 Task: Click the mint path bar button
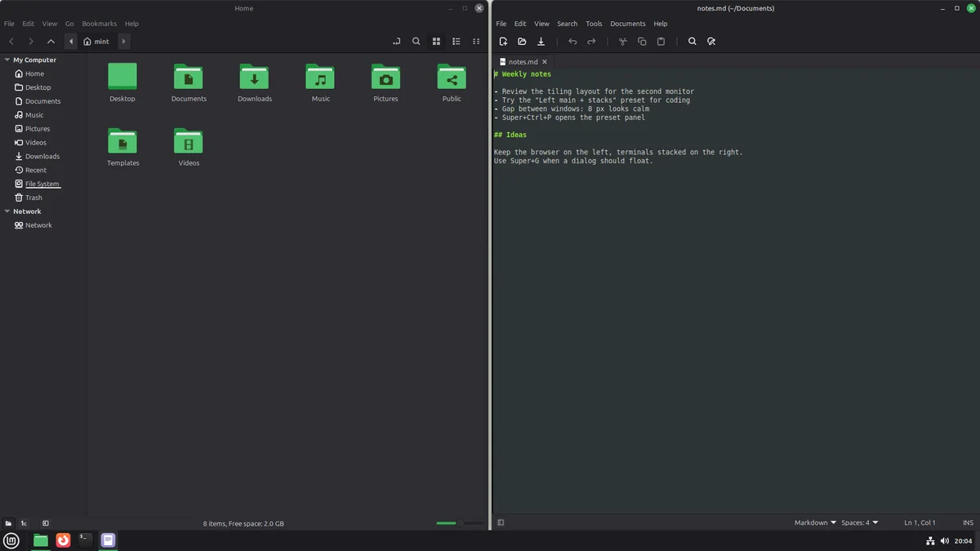click(96, 42)
